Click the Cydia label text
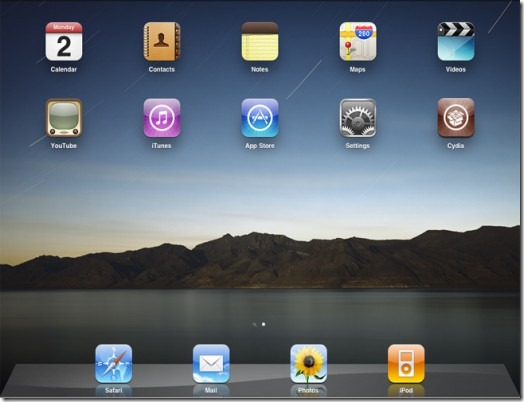Image resolution: width=524 pixels, height=402 pixels. coord(455,146)
